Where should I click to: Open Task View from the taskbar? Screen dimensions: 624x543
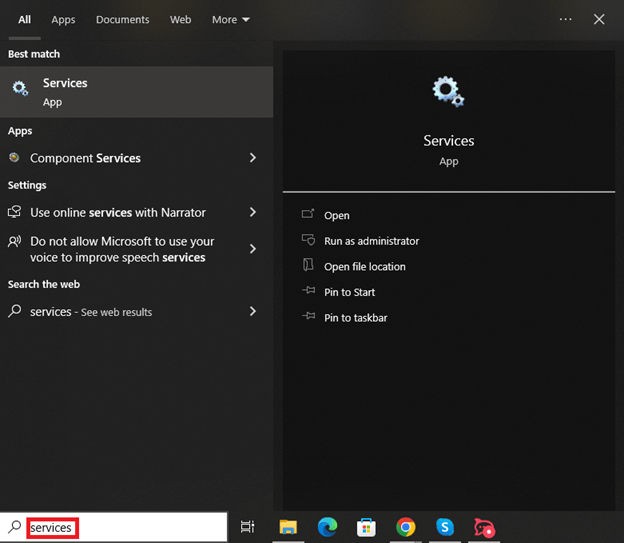coord(247,527)
